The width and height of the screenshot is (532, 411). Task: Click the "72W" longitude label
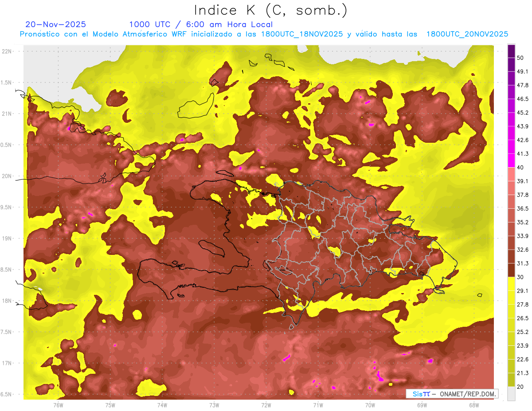pyautogui.click(x=266, y=405)
